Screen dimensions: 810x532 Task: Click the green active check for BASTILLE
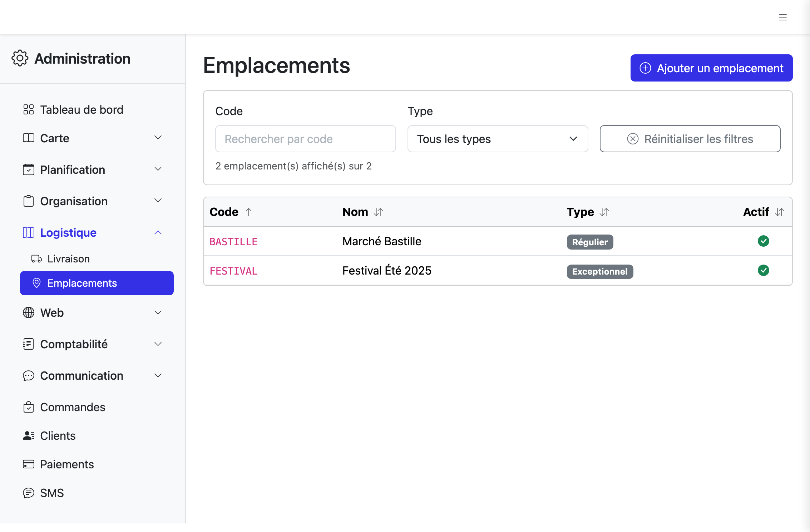point(764,241)
